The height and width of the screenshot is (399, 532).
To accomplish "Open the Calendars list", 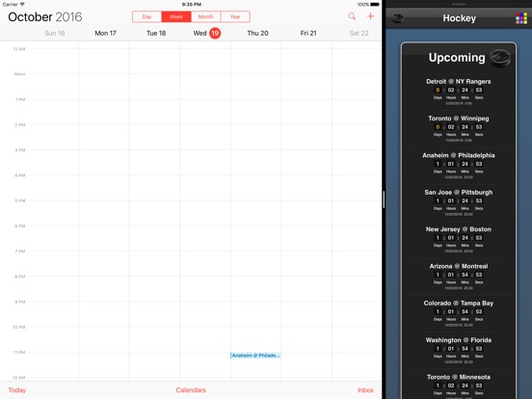I will pos(191,390).
